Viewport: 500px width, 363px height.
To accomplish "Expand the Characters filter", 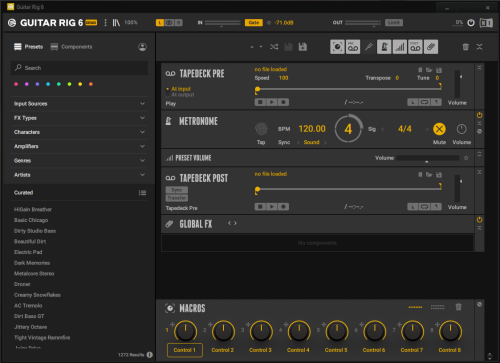I will click(79, 132).
